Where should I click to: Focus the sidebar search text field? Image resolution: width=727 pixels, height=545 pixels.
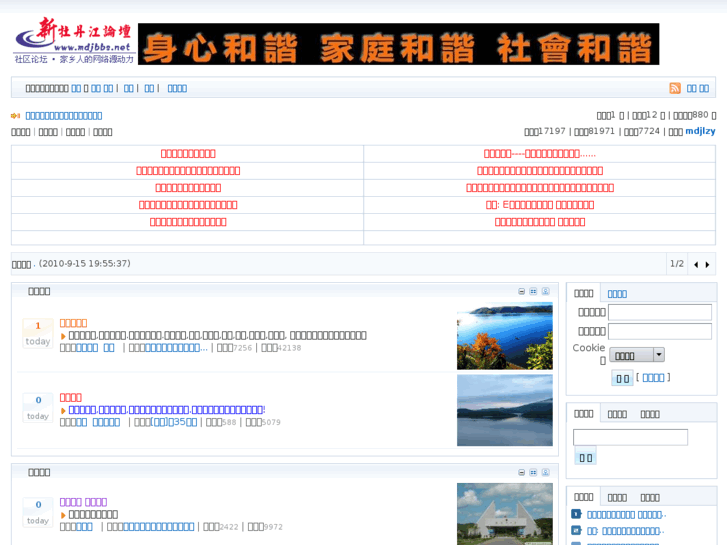click(x=631, y=437)
